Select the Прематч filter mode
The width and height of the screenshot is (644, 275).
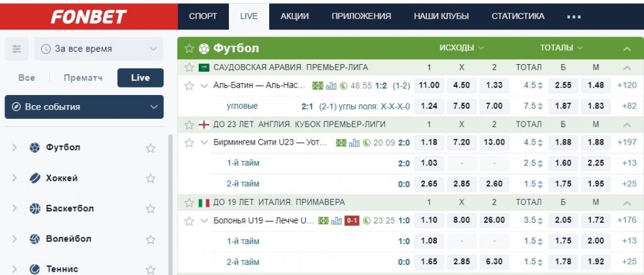pos(82,78)
